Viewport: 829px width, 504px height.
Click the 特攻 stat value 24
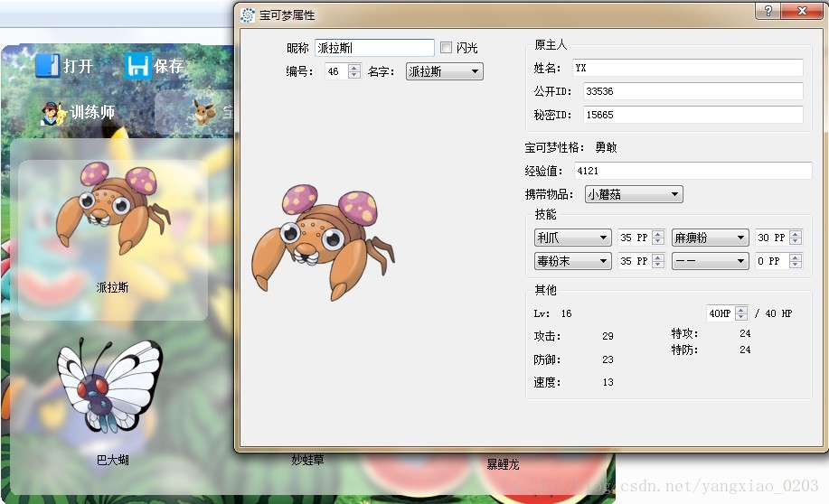746,333
